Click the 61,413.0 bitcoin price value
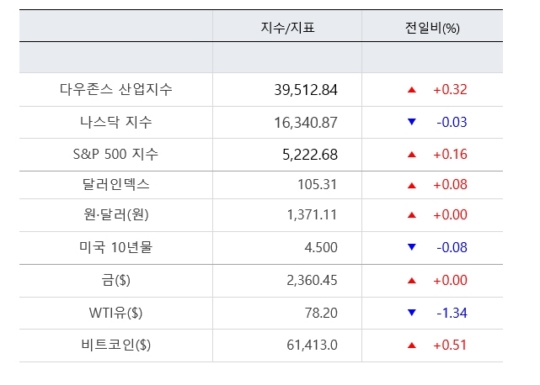This screenshot has width=540, height=385. click(x=312, y=345)
